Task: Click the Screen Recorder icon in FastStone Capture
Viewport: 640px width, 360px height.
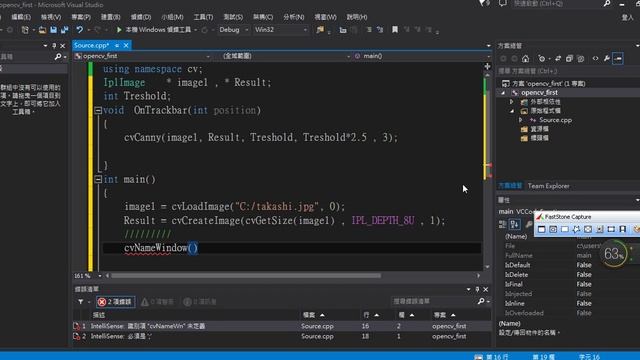Action: 622,229
